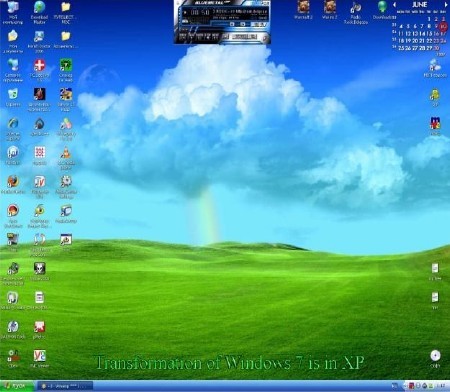This screenshot has width=450, height=392.
Task: Launch Mozilla Firefox from desktop
Action: 13,182
